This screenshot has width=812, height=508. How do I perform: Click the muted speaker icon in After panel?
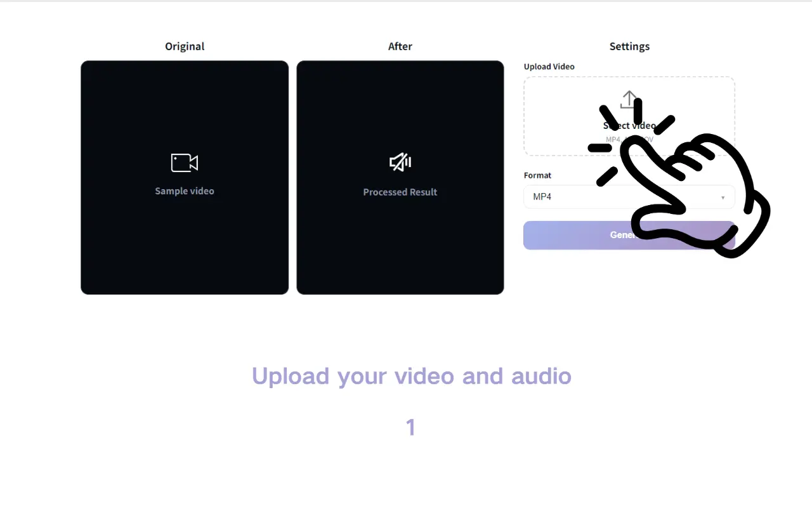pyautogui.click(x=400, y=163)
